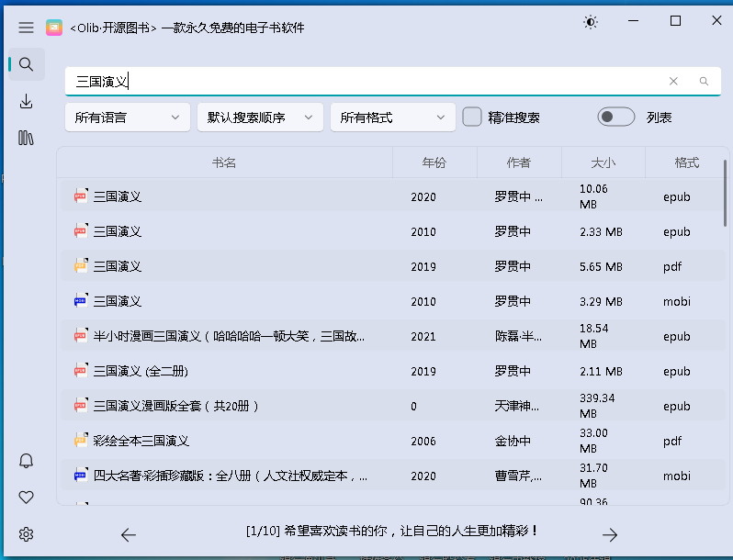Open the Search page in sidebar
The image size is (733, 560).
(26, 64)
